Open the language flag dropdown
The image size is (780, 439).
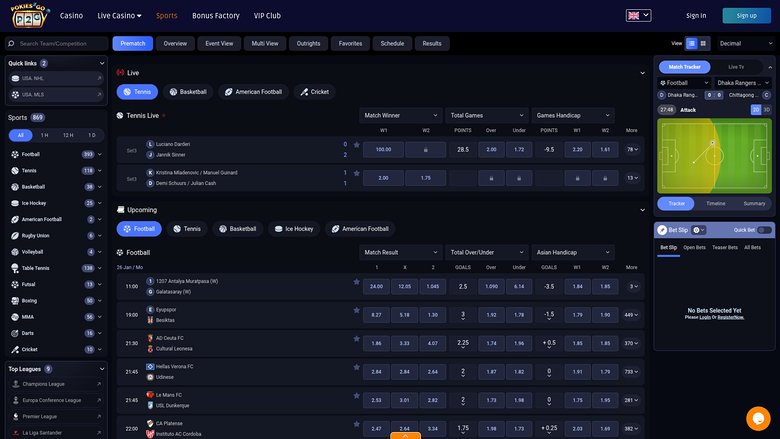coord(638,15)
